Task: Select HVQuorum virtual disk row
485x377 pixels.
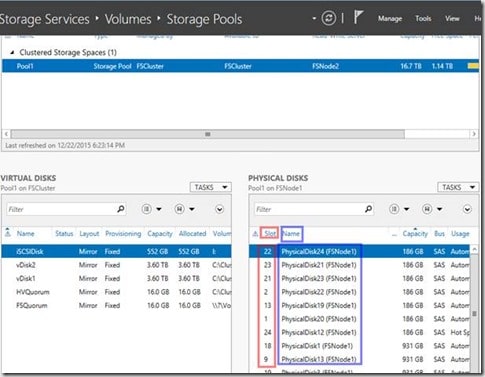Action: pyautogui.click(x=116, y=292)
